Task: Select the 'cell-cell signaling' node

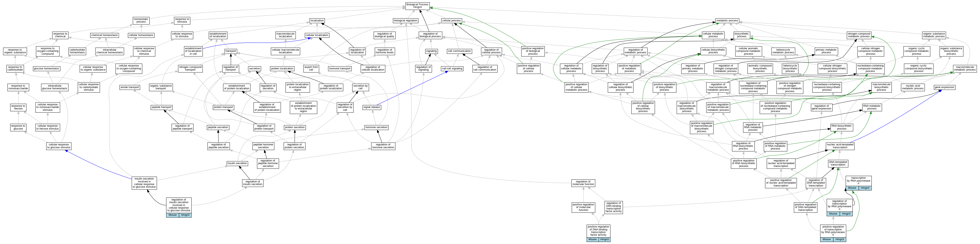Action: (452, 68)
